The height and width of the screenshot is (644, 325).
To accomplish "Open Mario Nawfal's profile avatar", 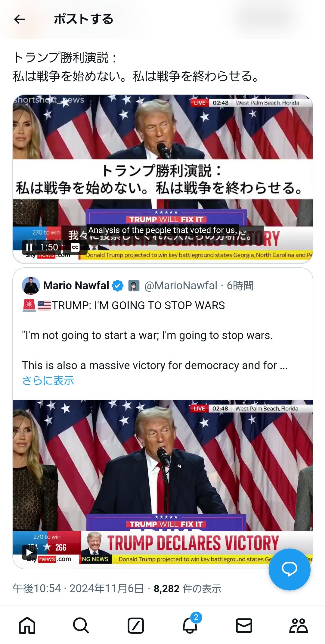I will point(31,285).
